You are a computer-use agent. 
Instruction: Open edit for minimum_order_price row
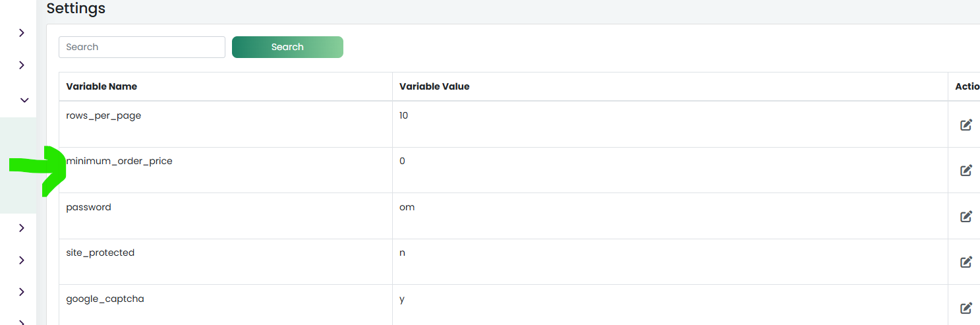coord(966,170)
